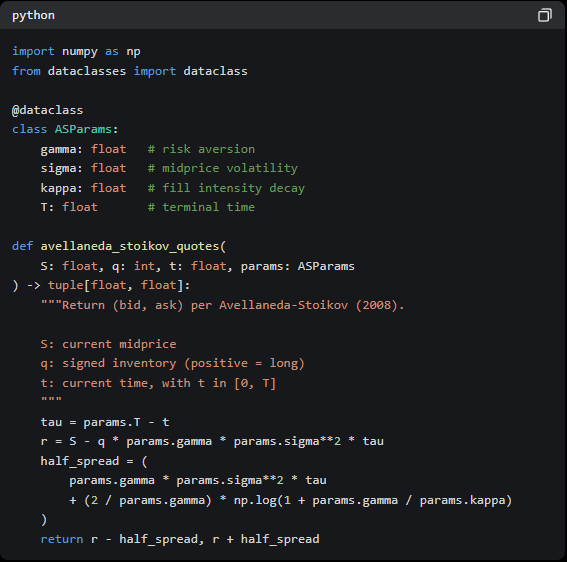
Task: Click the '@dataclass' decorator text
Action: coord(47,110)
